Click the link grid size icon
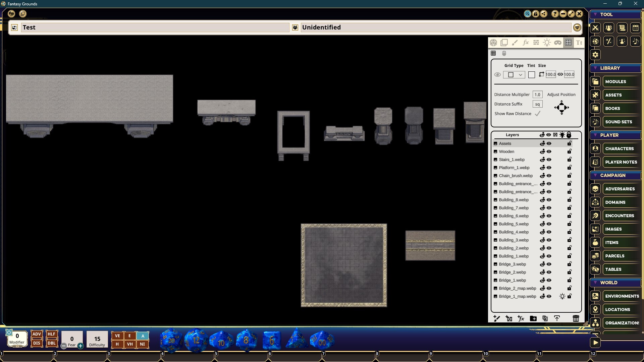Screen dimensions: 644x362 tap(560, 74)
